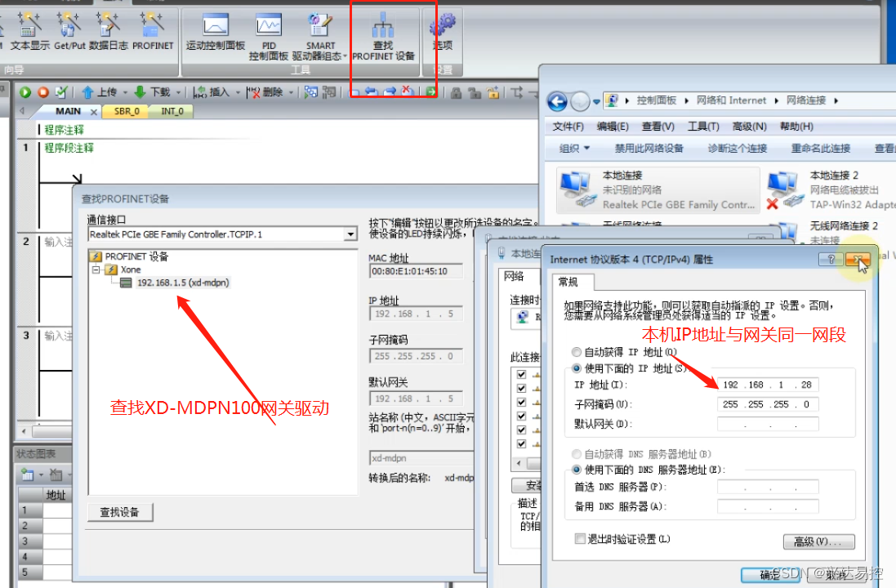Toggle first checkbox in connection items list
Viewport: 896px width, 588px height.
521,374
